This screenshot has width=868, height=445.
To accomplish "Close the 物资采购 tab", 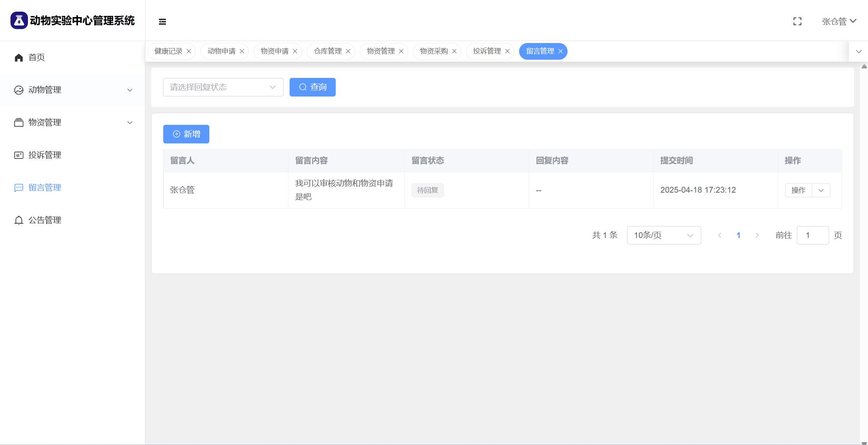I will [454, 51].
